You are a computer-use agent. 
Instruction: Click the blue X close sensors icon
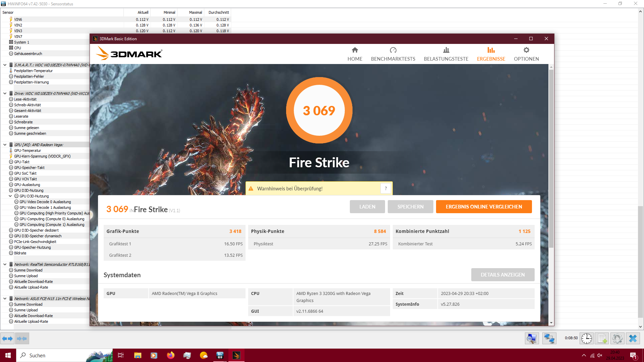[x=633, y=339]
